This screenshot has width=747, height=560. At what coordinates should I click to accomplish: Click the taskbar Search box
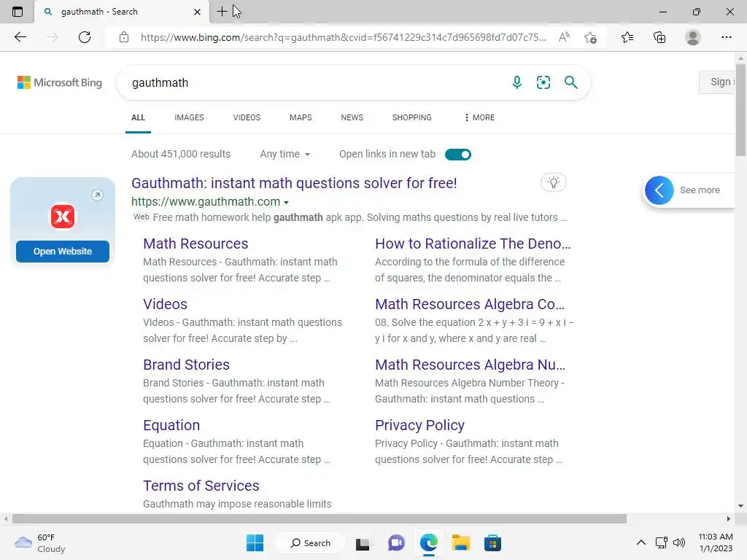pyautogui.click(x=311, y=542)
